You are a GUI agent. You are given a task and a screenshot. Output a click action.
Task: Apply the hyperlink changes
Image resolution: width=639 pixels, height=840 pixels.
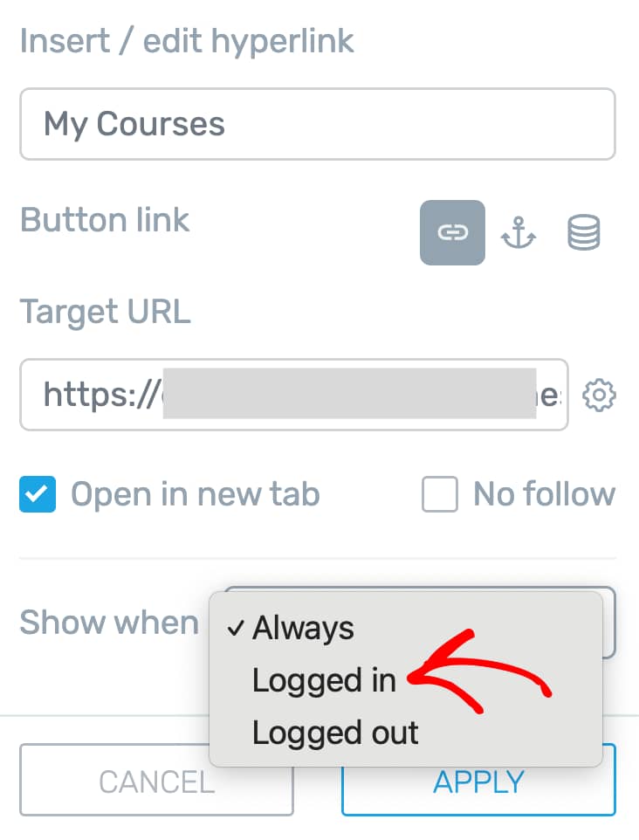479,780
